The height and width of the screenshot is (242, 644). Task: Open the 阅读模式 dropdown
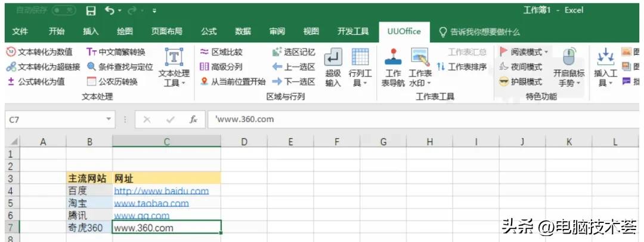[524, 52]
